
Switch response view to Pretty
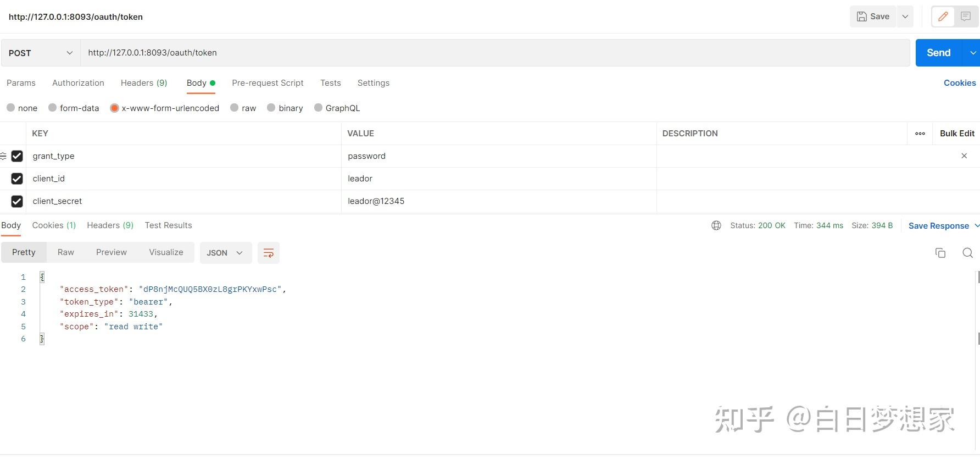[x=24, y=252]
